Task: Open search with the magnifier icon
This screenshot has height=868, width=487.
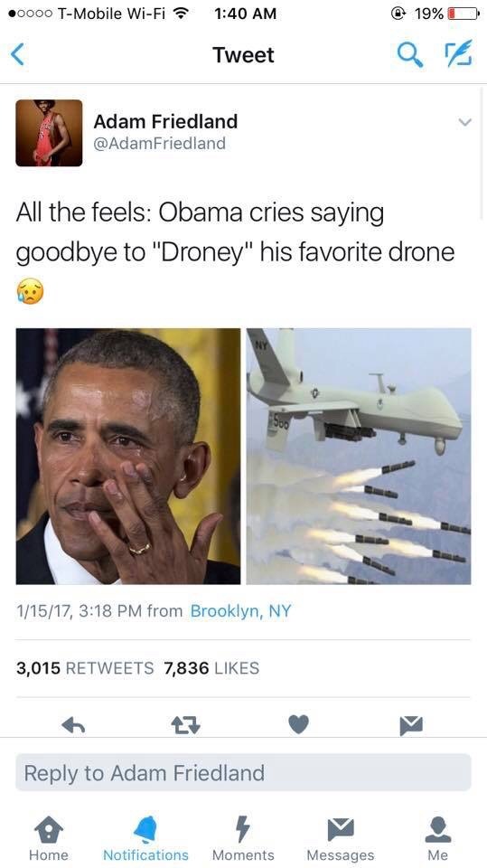Action: tap(410, 55)
